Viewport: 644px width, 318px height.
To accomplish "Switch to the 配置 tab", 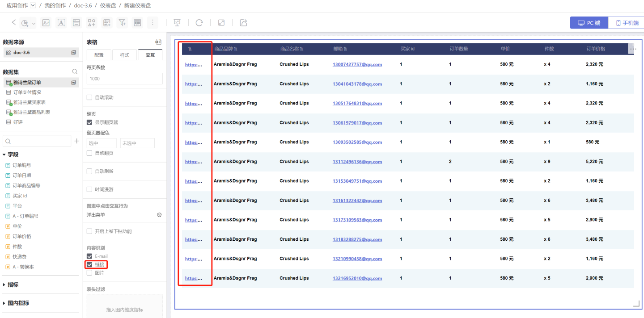I will tap(99, 55).
